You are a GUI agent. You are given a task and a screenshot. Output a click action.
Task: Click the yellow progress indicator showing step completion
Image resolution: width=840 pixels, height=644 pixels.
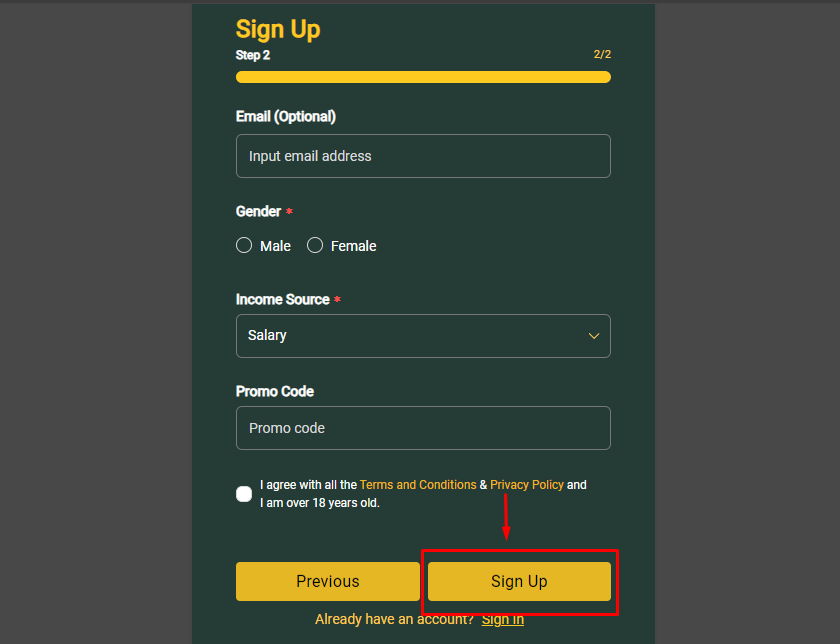[423, 77]
